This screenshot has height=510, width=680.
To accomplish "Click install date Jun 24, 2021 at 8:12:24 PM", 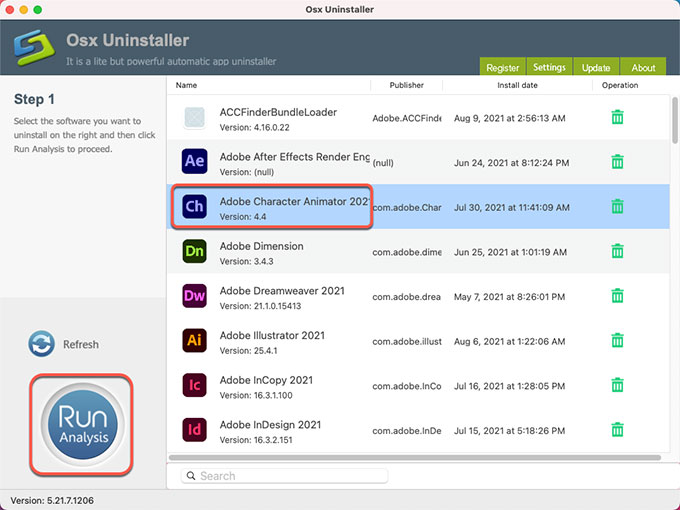I will click(x=511, y=163).
